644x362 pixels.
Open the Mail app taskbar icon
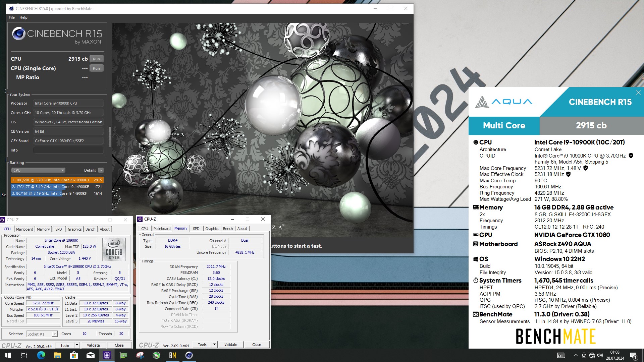(x=90, y=355)
